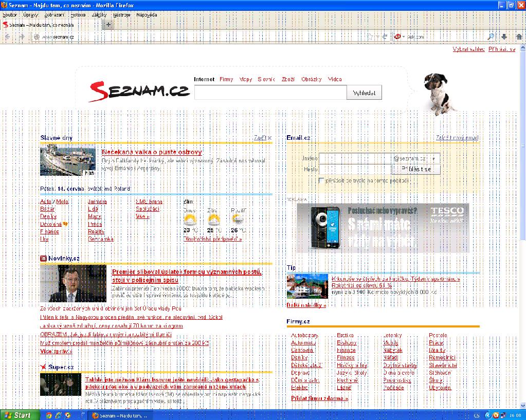Open the @seznam.cz domain dropdown
Image resolution: width=526 pixels, height=420 pixels.
click(416, 158)
